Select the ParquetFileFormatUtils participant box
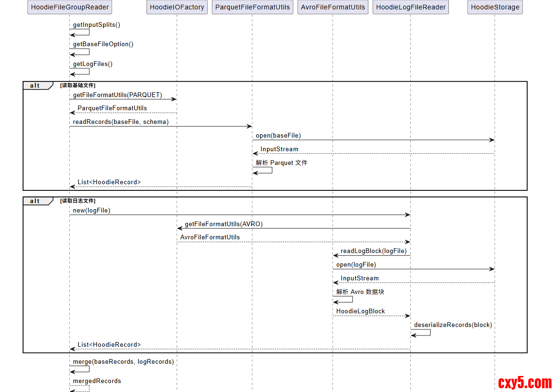The image size is (554, 392). pyautogui.click(x=253, y=7)
